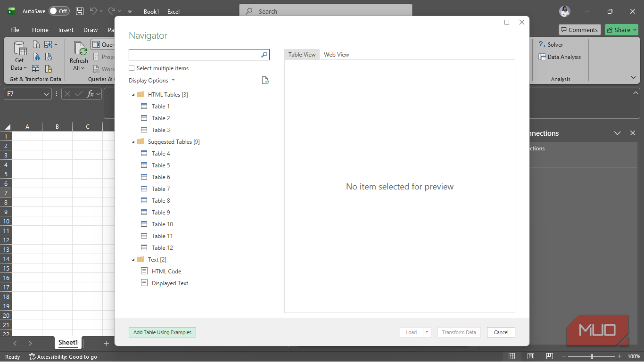Screen dimensions: 644x362
Task: Open the Display Options dropdown
Action: click(152, 81)
